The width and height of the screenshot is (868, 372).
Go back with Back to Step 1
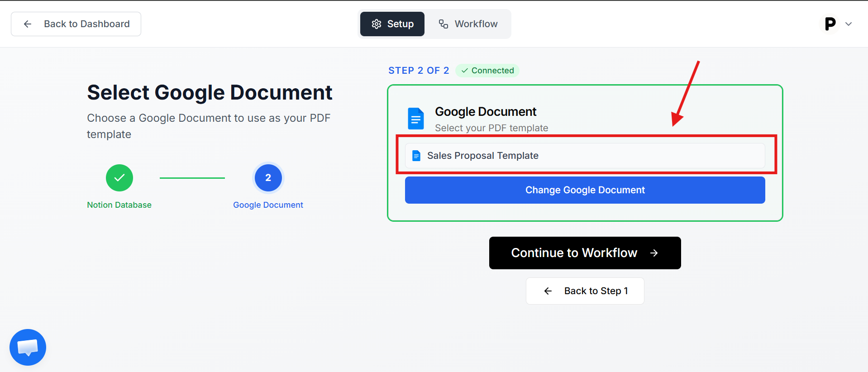[x=585, y=291]
